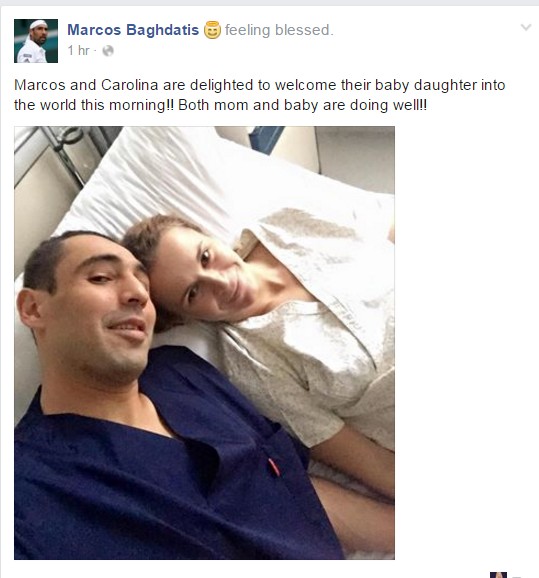Open Marcos Baghdatis profile picture thumbnail
This screenshot has width=539, height=578.
(36, 41)
